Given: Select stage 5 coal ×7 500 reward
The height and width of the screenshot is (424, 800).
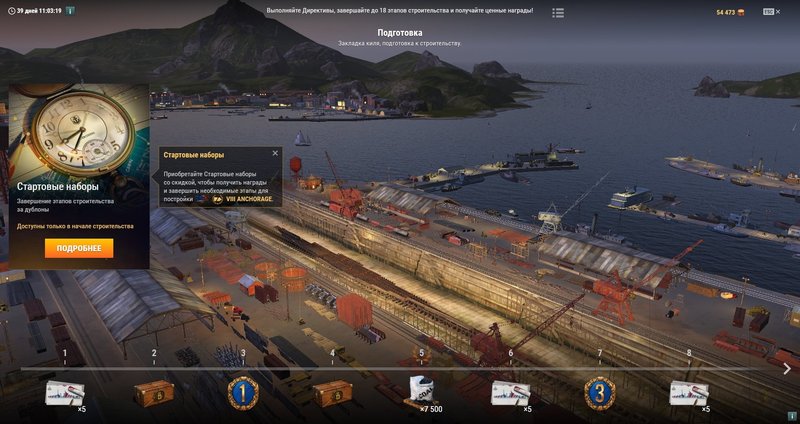Looking at the screenshot, I should pyautogui.click(x=422, y=392).
